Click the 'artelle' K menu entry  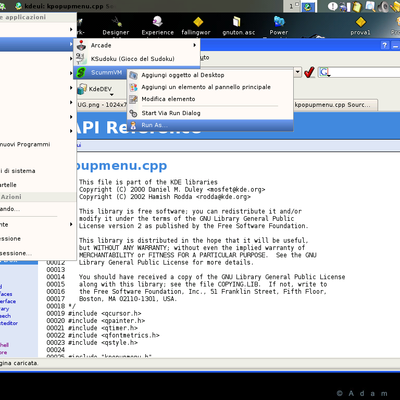coord(37,185)
